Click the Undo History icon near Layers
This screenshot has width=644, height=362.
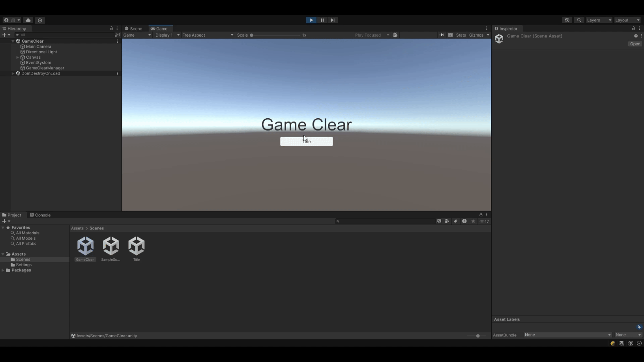coord(567,20)
